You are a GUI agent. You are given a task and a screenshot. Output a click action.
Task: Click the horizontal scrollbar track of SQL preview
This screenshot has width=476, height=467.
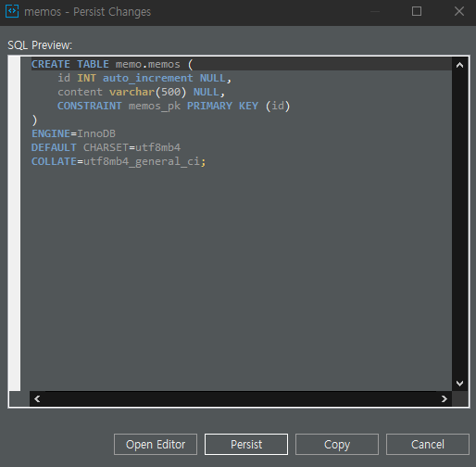(241, 398)
